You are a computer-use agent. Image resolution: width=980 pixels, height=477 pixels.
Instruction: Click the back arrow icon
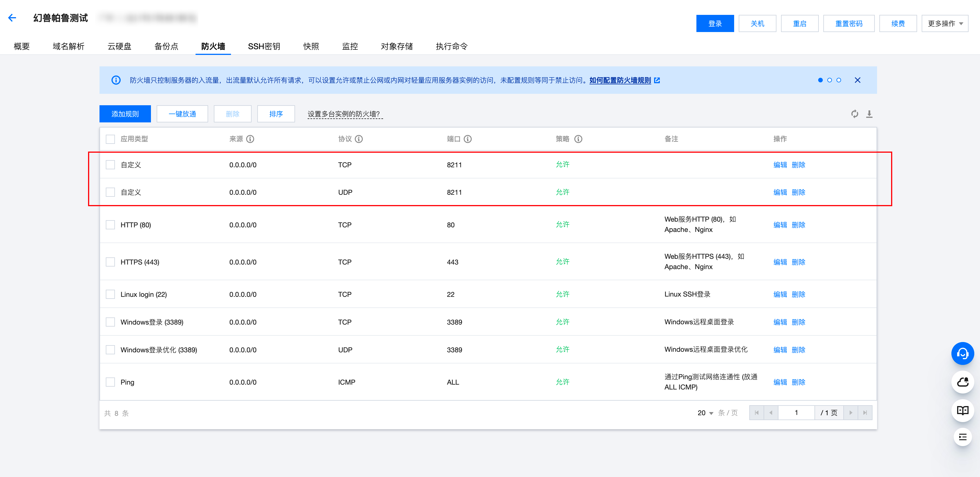tap(12, 18)
